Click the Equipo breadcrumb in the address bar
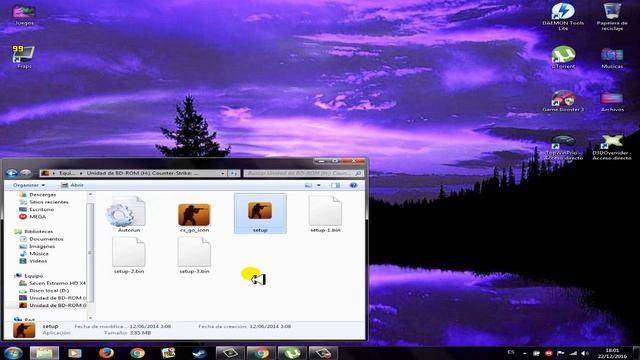Image resolution: width=640 pixels, height=360 pixels. click(x=67, y=173)
